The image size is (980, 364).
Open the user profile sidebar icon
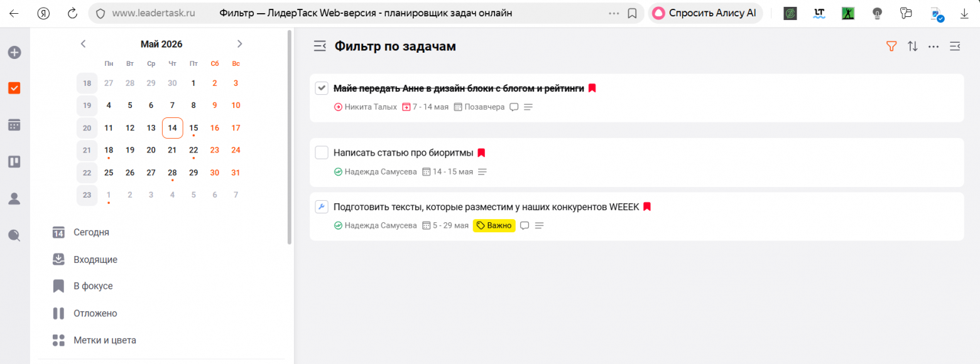(14, 198)
